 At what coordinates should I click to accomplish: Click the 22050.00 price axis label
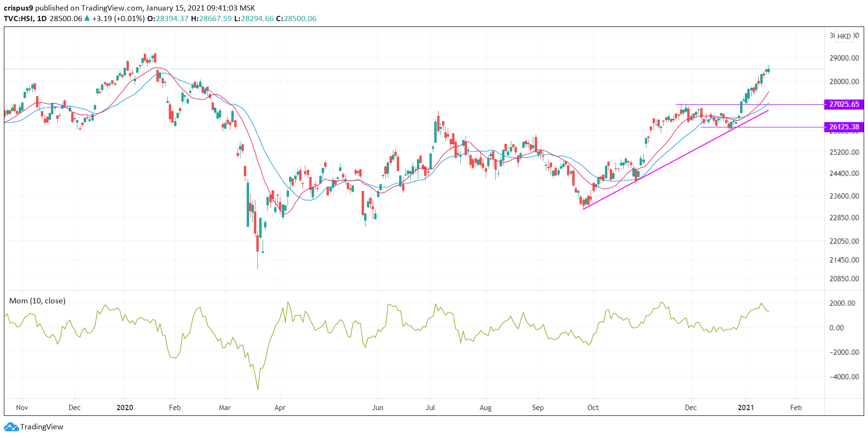[844, 241]
